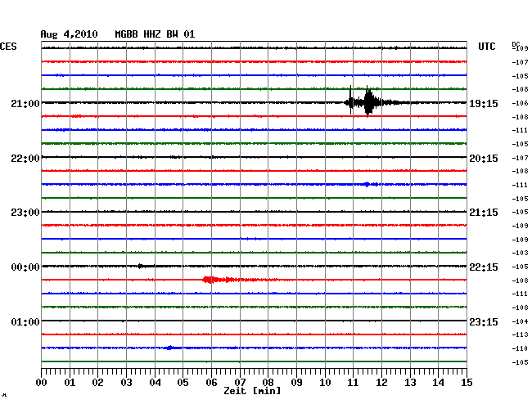Select the 23:00 local time label
This screenshot has height=404, width=532.
click(25, 213)
